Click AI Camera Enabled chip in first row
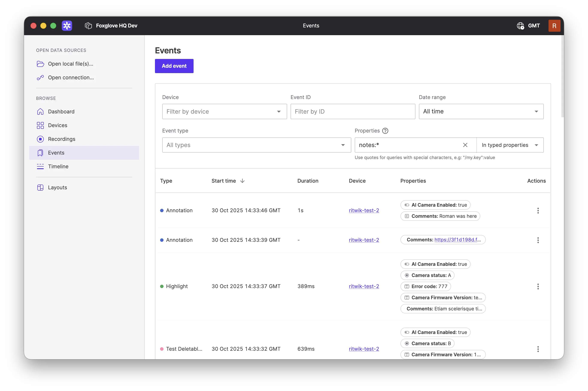 (435, 205)
